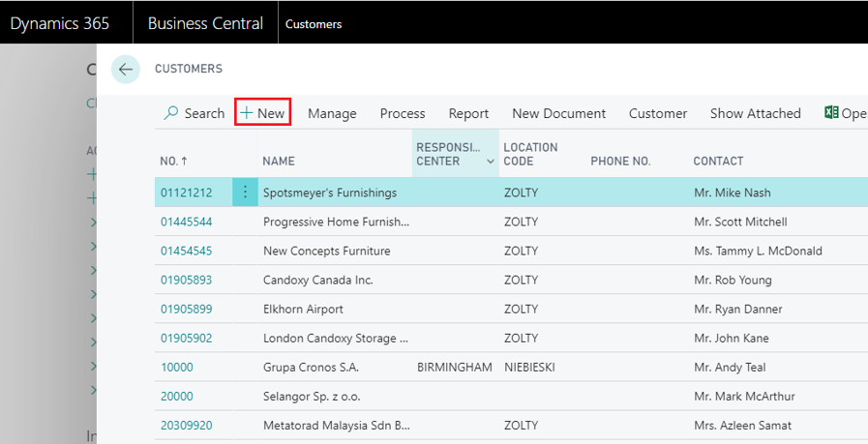868x444 pixels.
Task: Click contact Mr. Scott Mitchell
Action: click(740, 222)
